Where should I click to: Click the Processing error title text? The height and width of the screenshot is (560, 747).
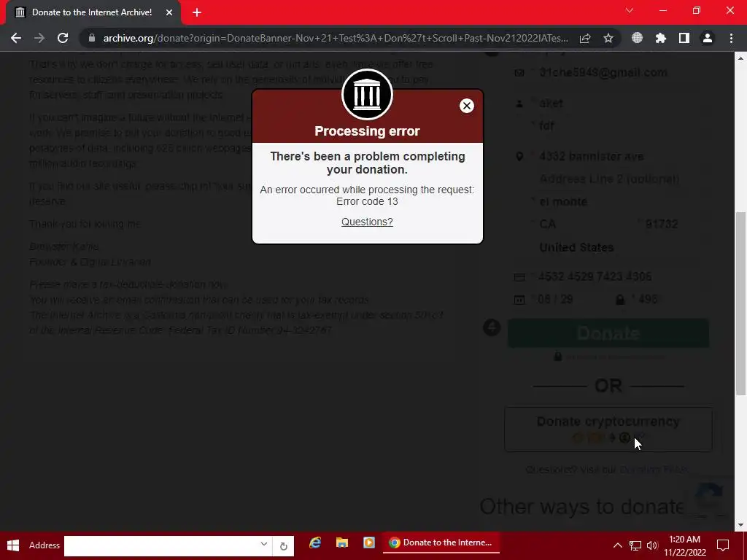(x=367, y=131)
